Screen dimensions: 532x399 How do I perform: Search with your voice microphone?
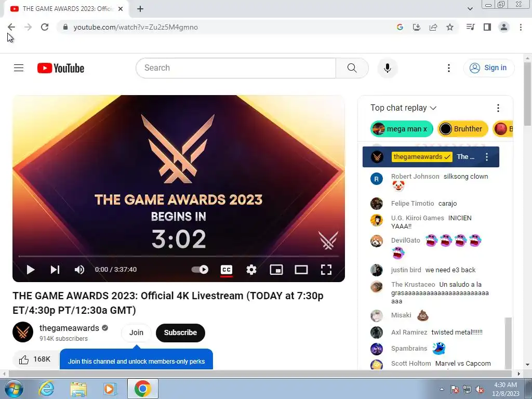(388, 68)
